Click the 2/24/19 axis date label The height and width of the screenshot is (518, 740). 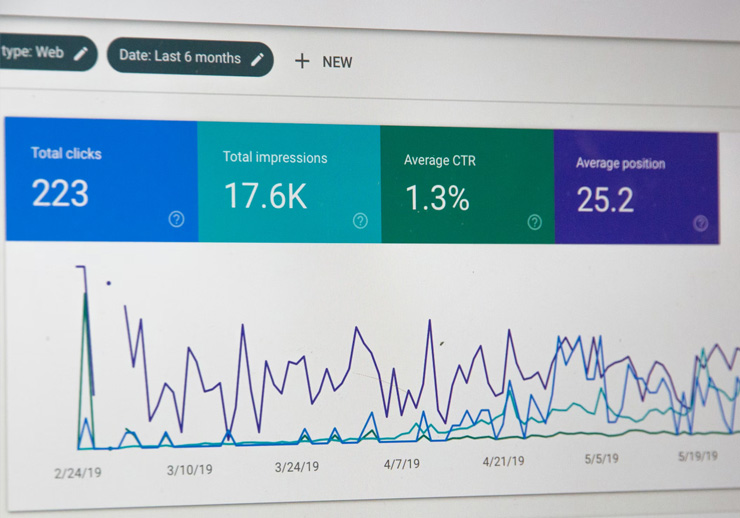coord(77,472)
